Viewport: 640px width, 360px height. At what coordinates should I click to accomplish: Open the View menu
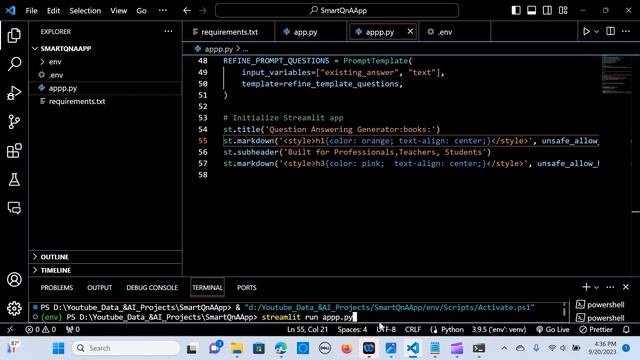[118, 11]
